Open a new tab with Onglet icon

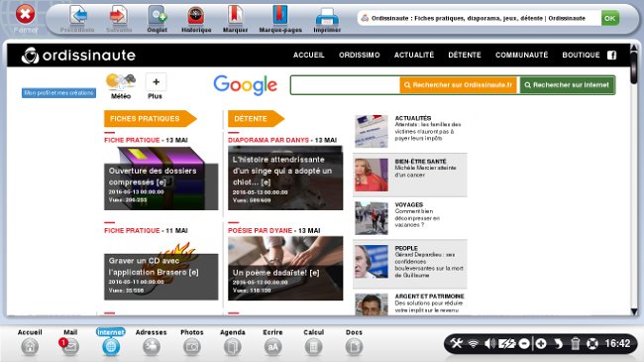point(157,16)
